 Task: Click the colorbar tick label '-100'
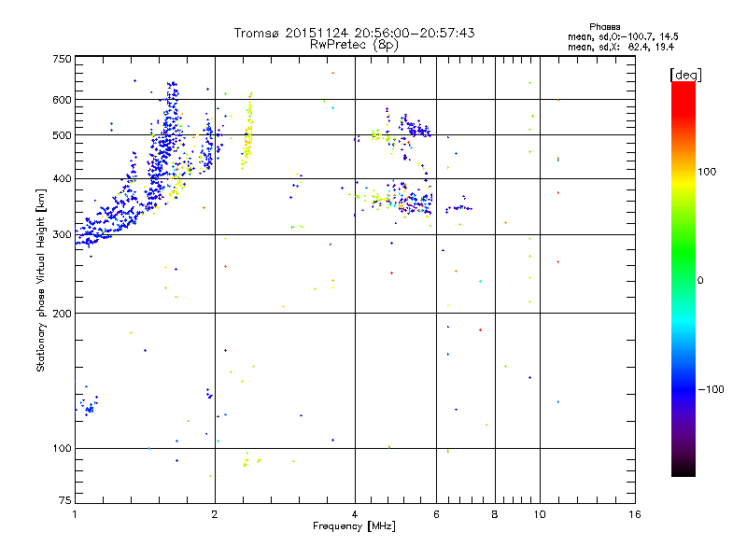[x=711, y=389]
